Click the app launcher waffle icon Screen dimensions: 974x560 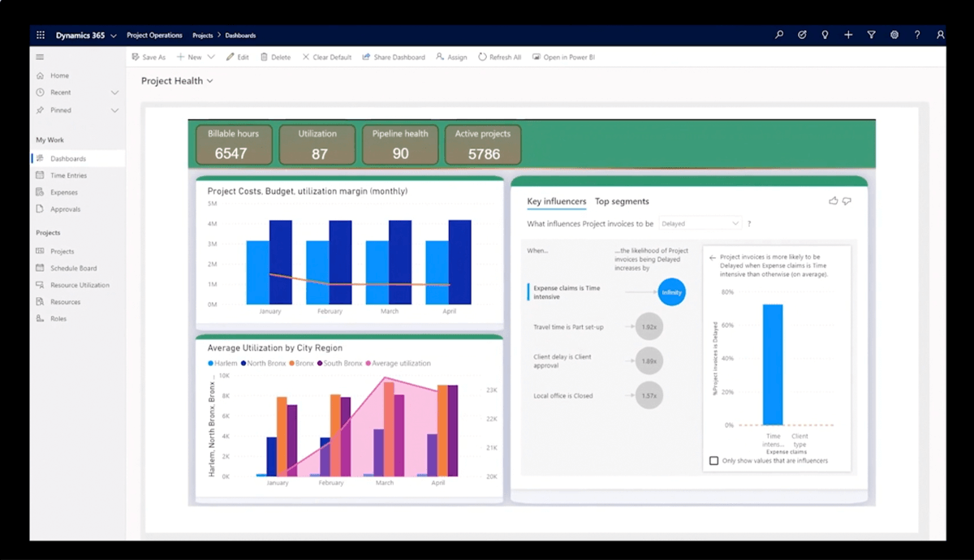click(x=40, y=35)
